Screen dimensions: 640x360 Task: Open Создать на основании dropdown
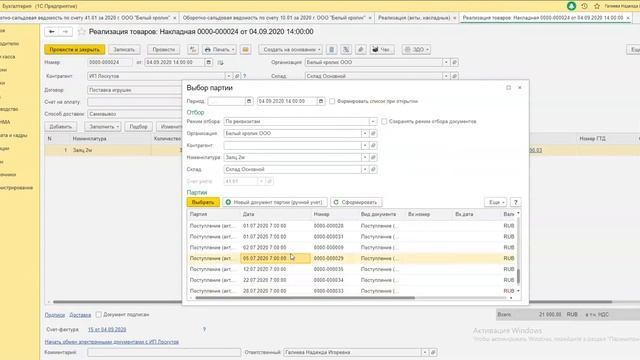291,49
